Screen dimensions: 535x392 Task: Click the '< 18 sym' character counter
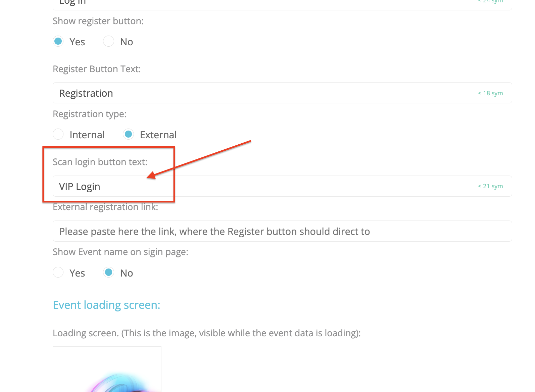[490, 93]
